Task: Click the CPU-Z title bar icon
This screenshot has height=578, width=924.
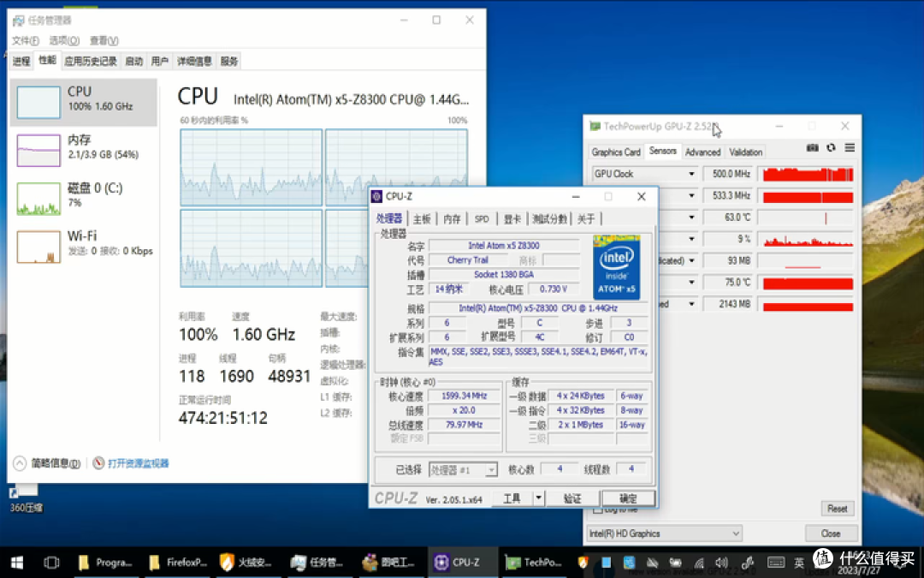Action: (x=377, y=196)
